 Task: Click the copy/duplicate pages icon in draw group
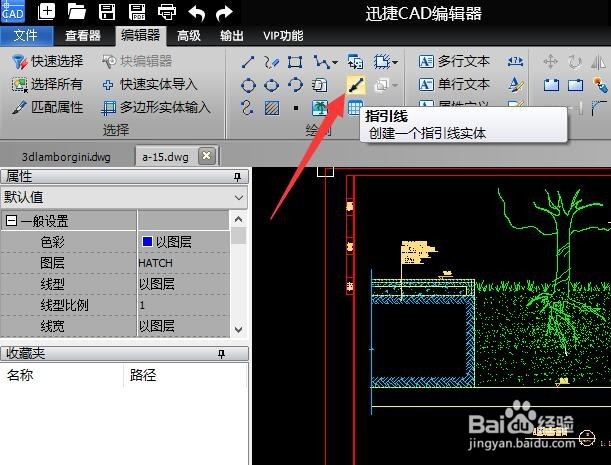pos(320,85)
